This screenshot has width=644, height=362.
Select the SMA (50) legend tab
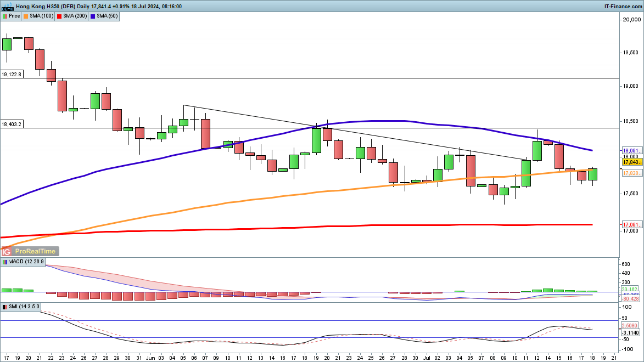point(107,16)
